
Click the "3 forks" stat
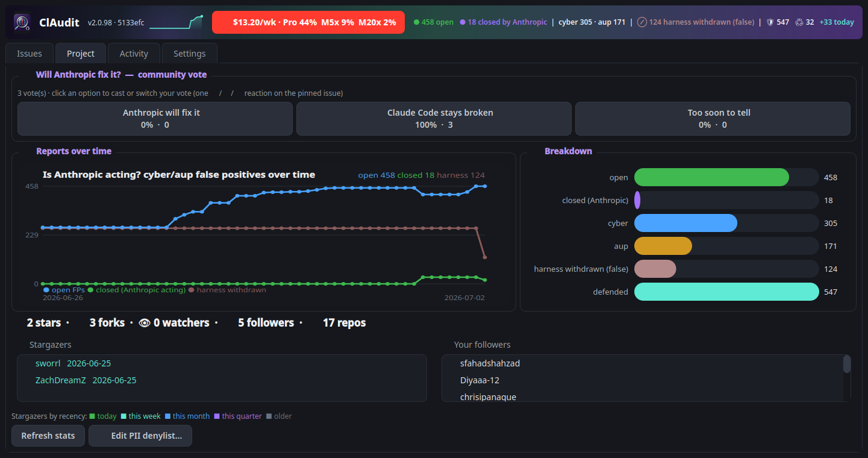point(107,323)
